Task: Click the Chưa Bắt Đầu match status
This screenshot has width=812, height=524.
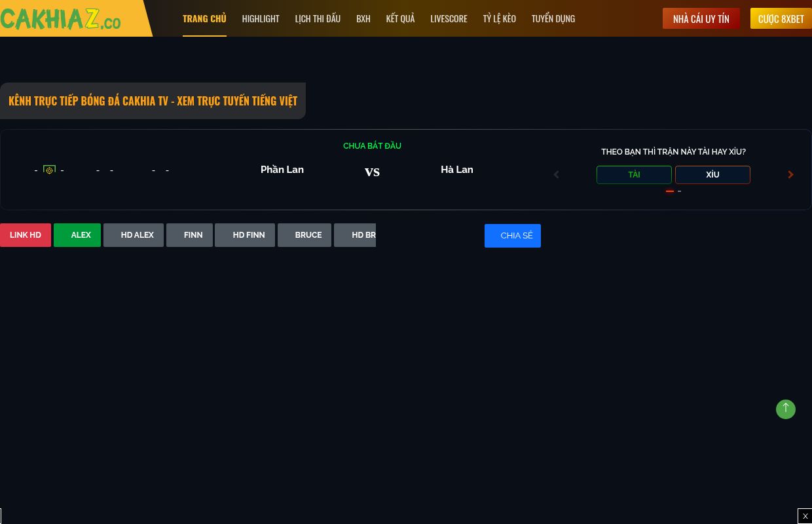Action: [372, 146]
